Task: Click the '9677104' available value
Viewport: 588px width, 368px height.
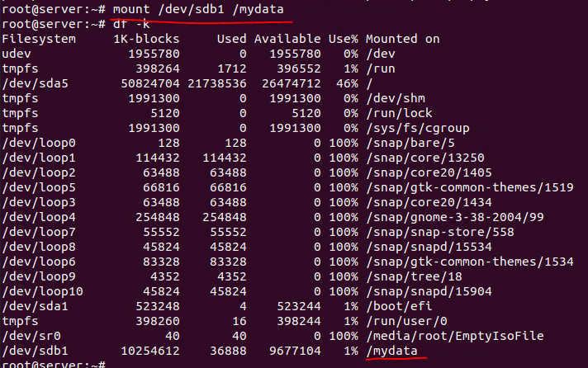Action: coord(295,351)
